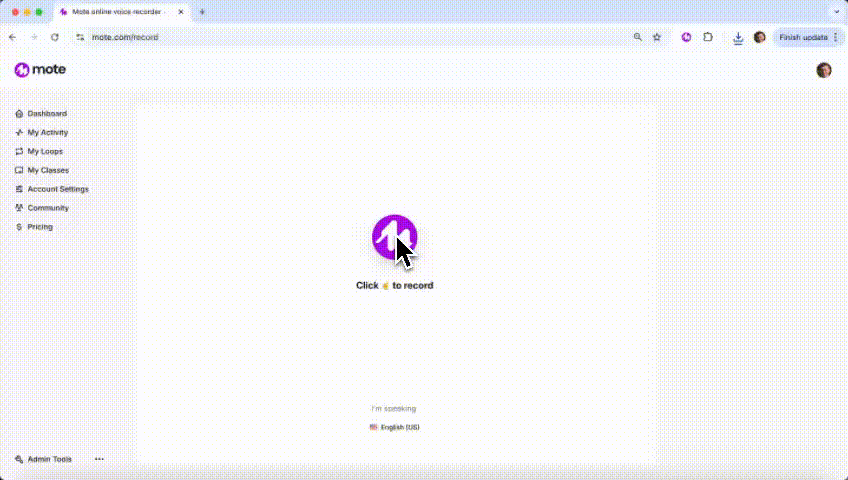The image size is (848, 480).
Task: View site information icon in address bar
Action: tap(81, 37)
